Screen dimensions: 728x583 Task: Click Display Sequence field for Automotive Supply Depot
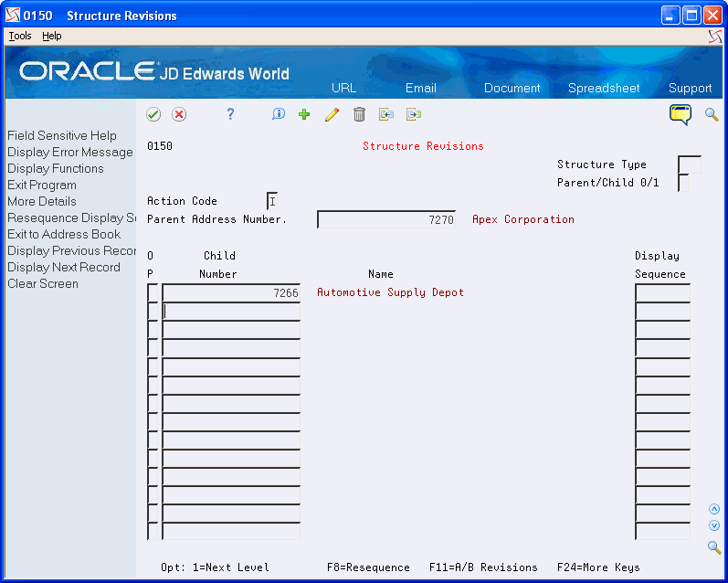coord(662,292)
